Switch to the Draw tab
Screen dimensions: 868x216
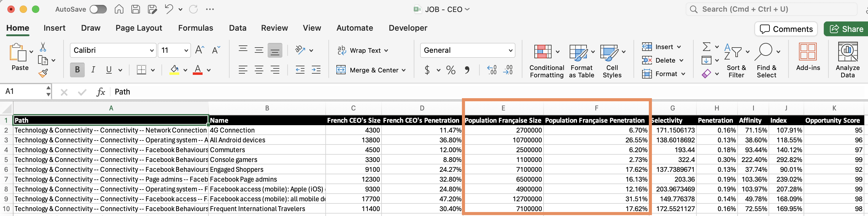(x=91, y=28)
